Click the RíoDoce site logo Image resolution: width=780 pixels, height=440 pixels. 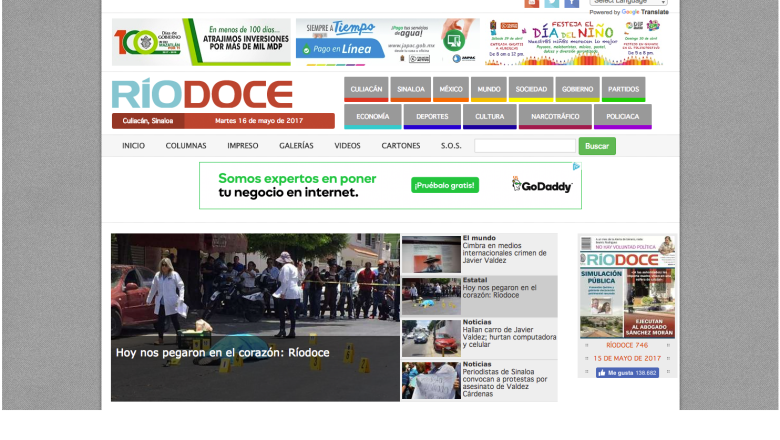pos(202,93)
